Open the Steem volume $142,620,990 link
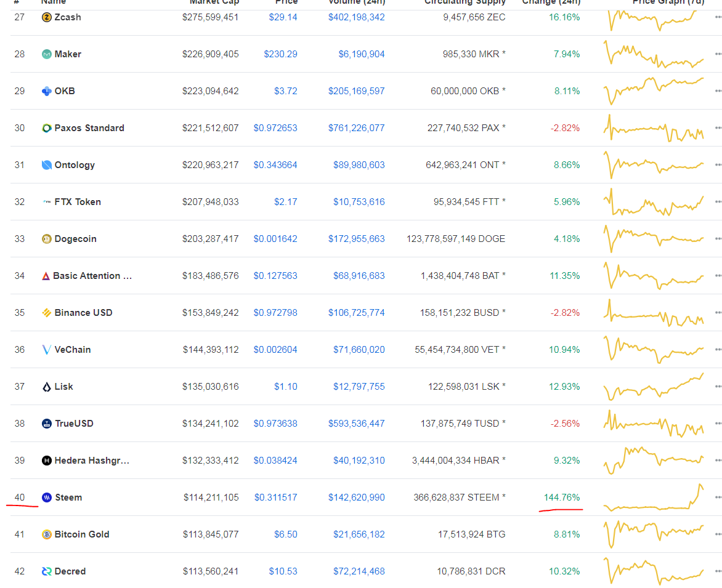722x588 pixels. [357, 497]
